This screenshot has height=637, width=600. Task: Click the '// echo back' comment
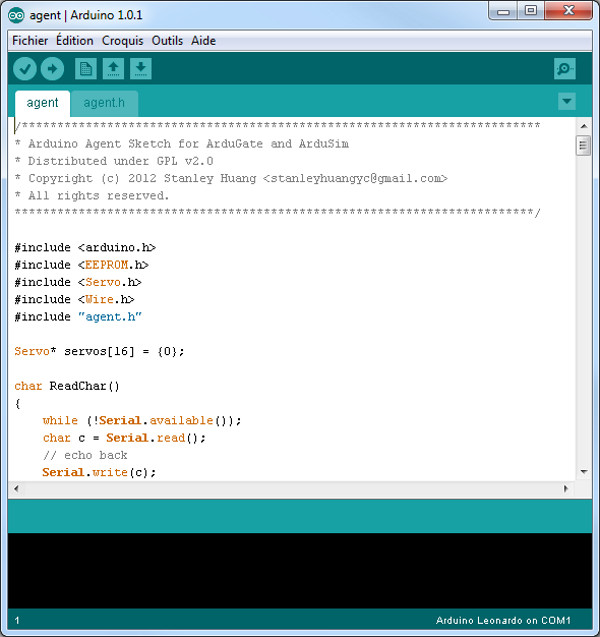click(85, 455)
